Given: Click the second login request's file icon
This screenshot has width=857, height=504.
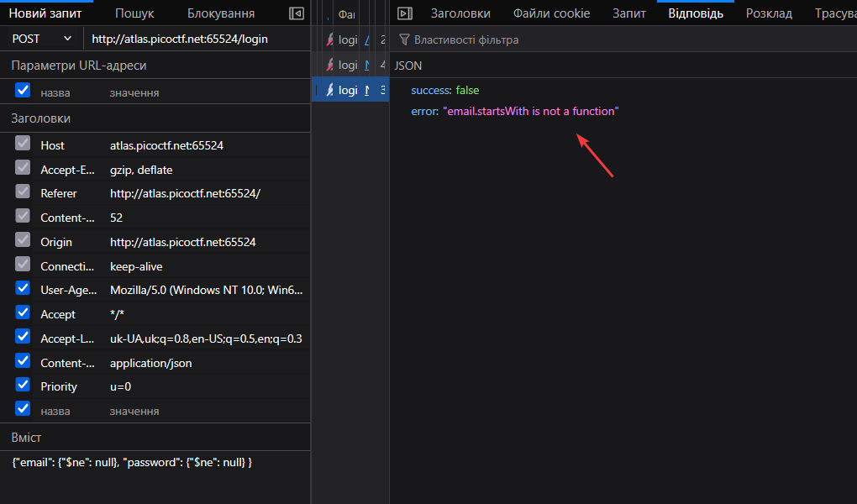Looking at the screenshot, I should [x=330, y=65].
